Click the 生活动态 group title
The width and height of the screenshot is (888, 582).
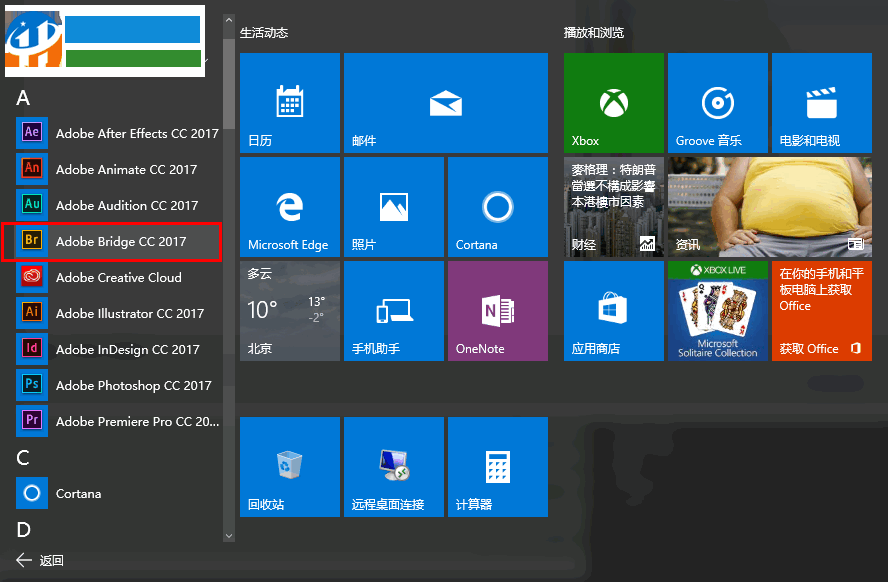(x=264, y=33)
